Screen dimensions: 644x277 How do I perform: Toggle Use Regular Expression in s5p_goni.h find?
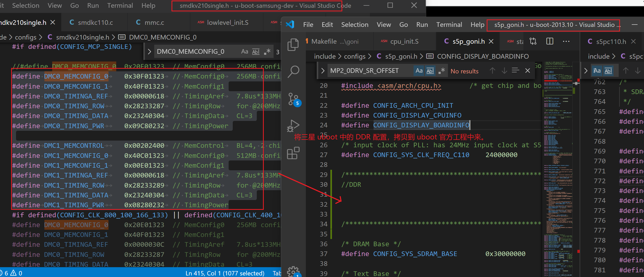click(x=441, y=71)
